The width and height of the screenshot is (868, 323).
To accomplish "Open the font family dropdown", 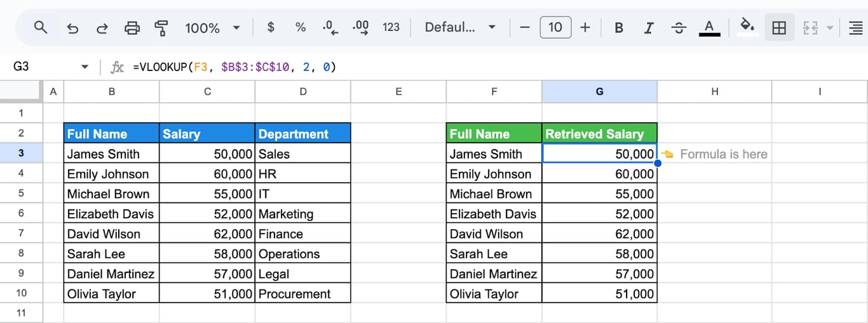I will (x=460, y=27).
